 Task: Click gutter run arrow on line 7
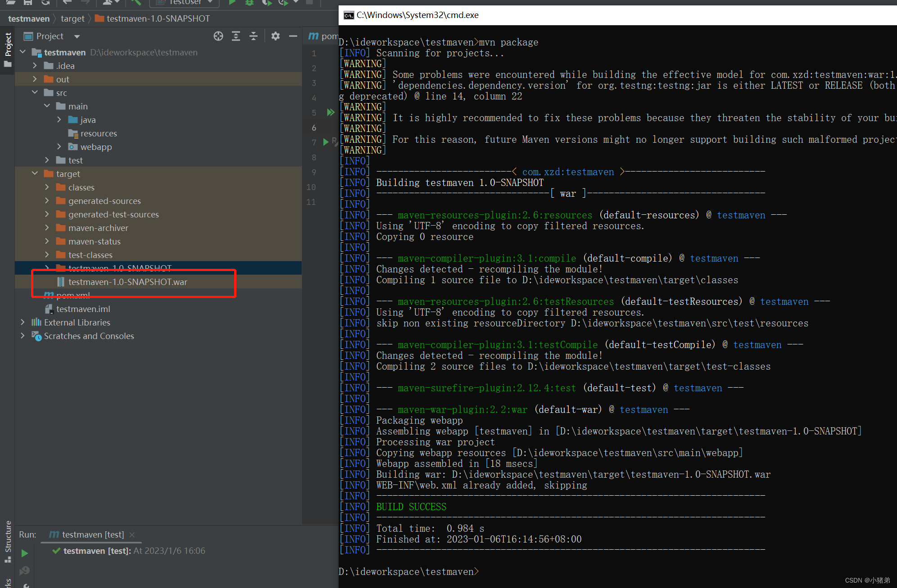click(326, 142)
